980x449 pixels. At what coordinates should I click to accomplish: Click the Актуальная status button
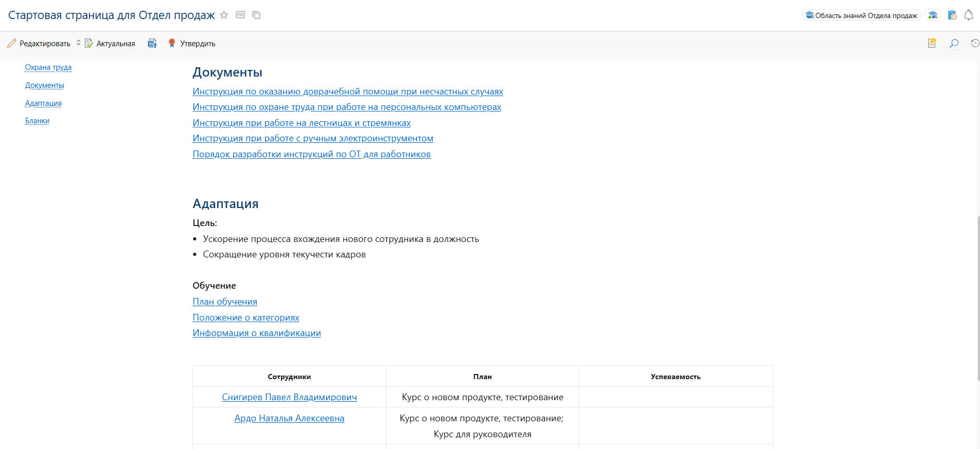[x=110, y=44]
